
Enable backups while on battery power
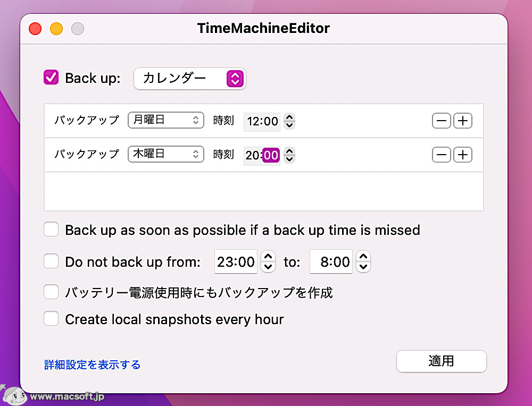click(51, 291)
